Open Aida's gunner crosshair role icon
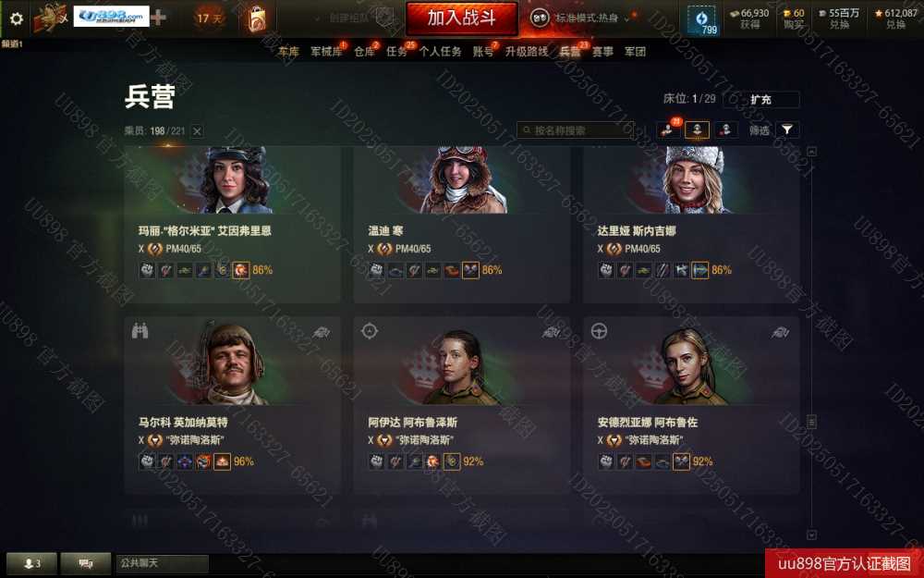 click(x=370, y=331)
